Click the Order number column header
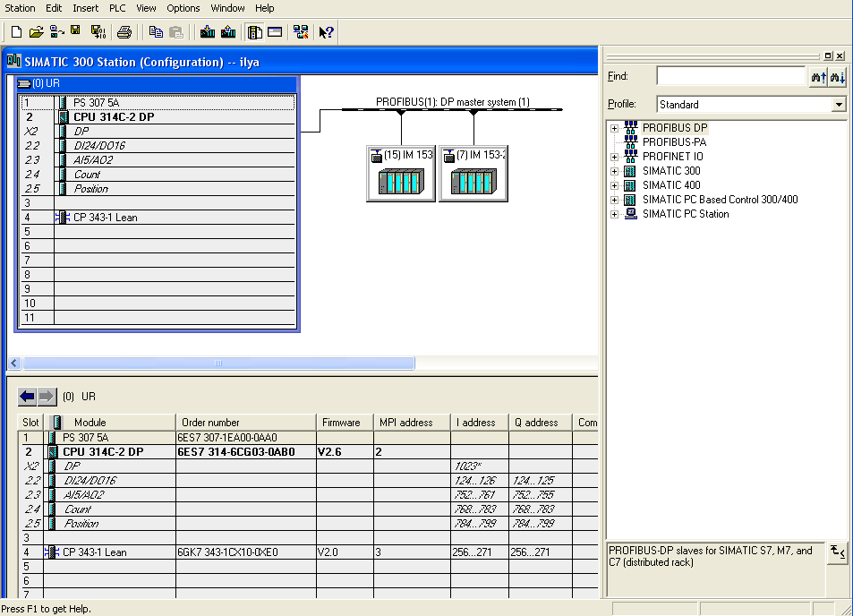The image size is (853, 616). [x=246, y=423]
